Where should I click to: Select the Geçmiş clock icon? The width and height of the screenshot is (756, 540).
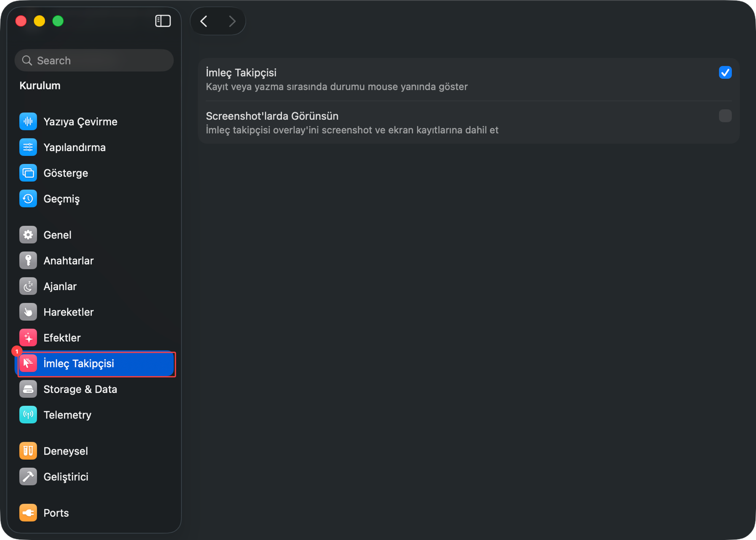(28, 199)
